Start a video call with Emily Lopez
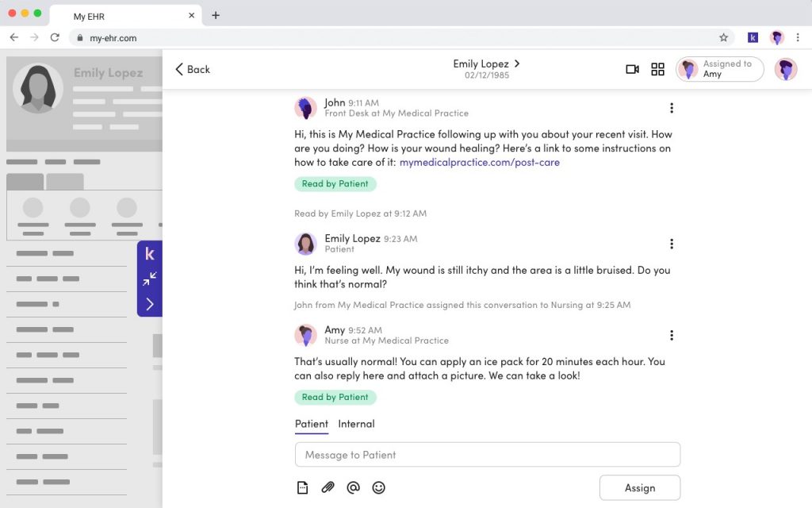812x508 pixels. 632,69
